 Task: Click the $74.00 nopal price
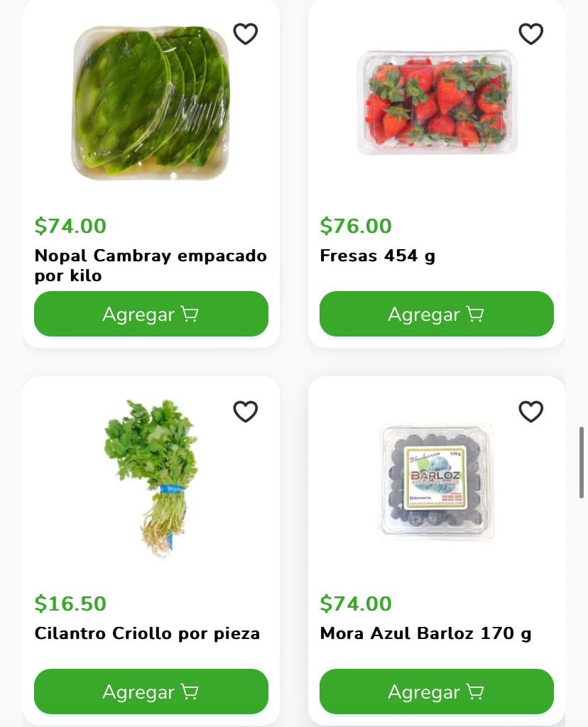coord(70,226)
